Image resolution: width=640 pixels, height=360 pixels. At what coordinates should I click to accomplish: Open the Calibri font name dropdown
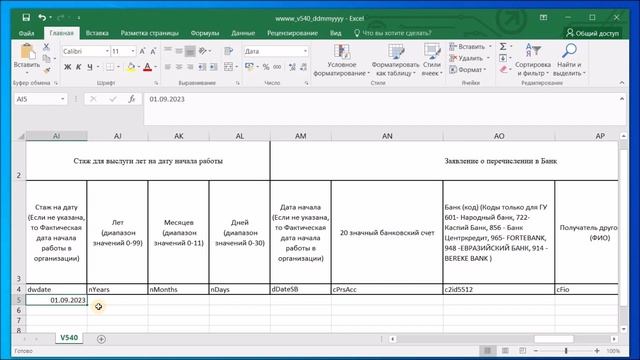pyautogui.click(x=107, y=51)
